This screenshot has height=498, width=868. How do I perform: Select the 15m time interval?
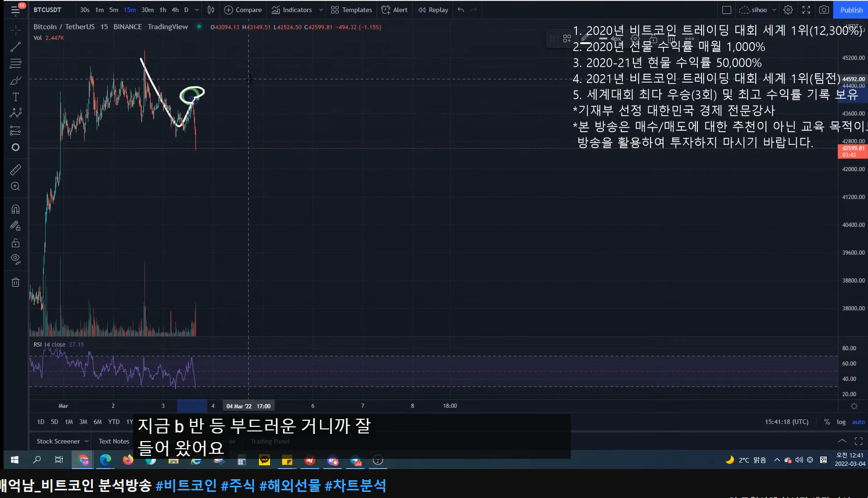coord(130,10)
